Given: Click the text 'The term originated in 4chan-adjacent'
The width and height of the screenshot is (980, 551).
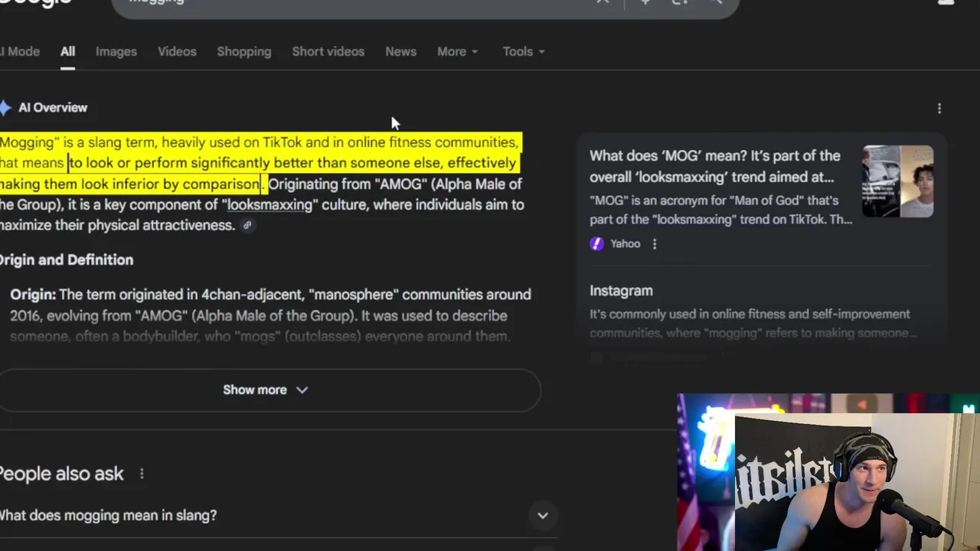Looking at the screenshot, I should 182,295.
